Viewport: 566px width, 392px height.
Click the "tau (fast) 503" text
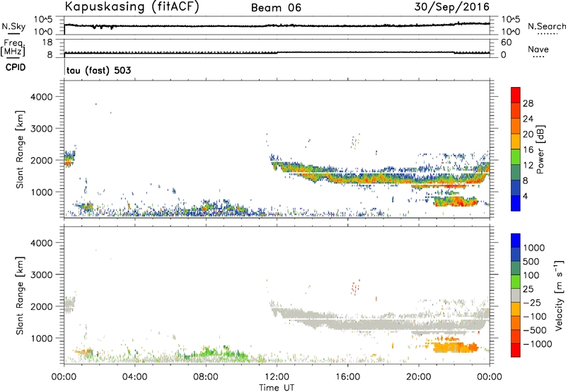[98, 70]
